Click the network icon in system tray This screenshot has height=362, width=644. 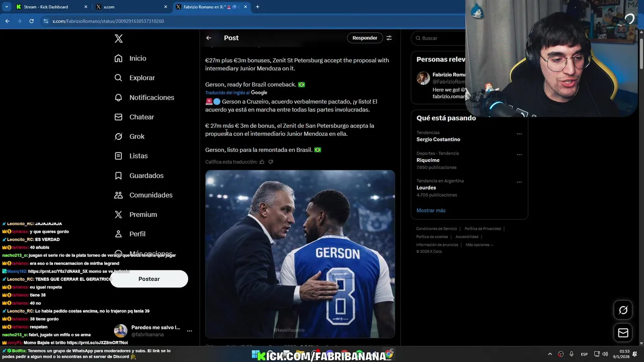point(597,354)
